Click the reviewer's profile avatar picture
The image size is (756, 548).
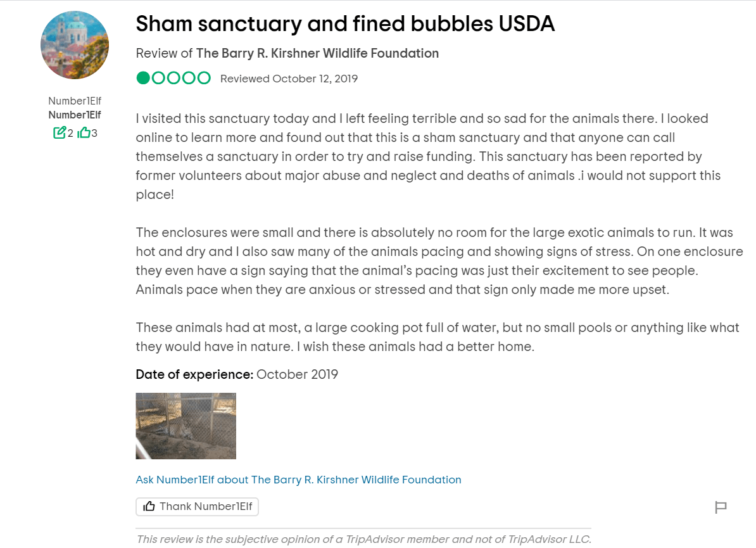pos(75,45)
